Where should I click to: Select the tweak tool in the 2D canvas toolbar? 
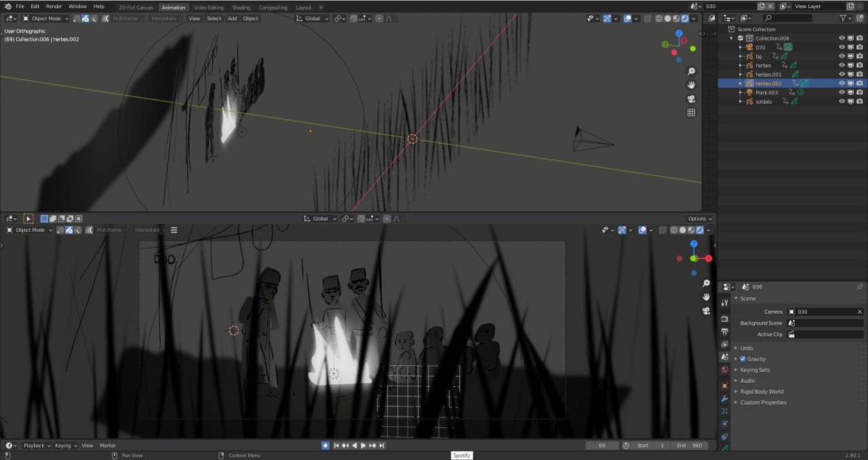click(28, 218)
